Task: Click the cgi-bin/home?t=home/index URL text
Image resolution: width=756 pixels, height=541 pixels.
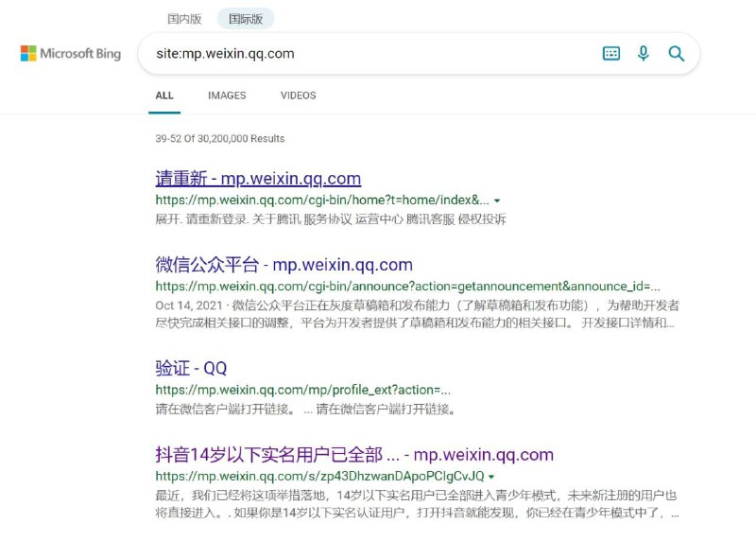Action: tap(322, 200)
